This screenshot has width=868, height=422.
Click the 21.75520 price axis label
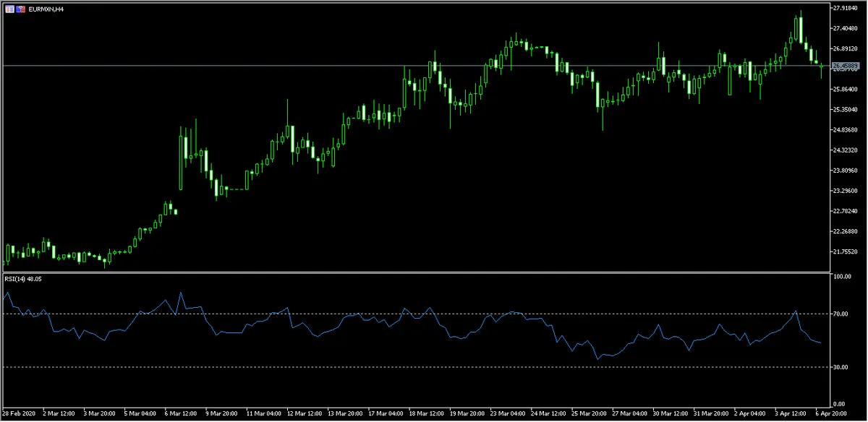846,251
